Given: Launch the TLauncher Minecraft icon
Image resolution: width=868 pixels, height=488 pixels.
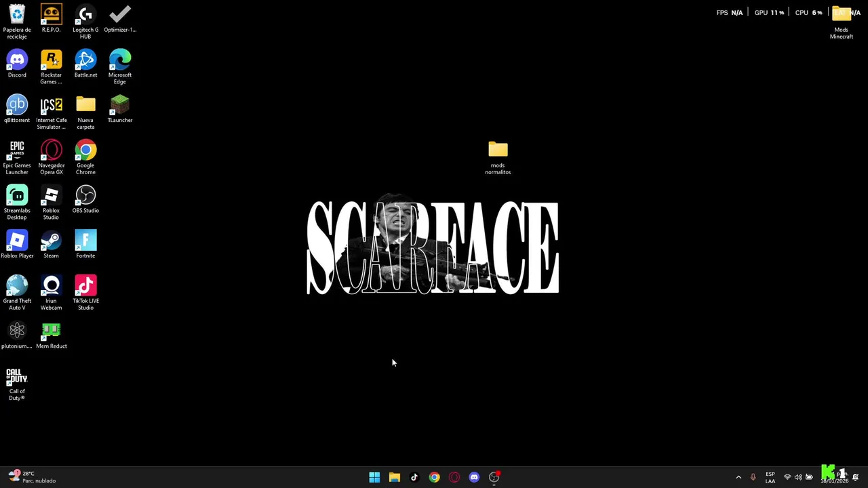Looking at the screenshot, I should pyautogui.click(x=120, y=109).
